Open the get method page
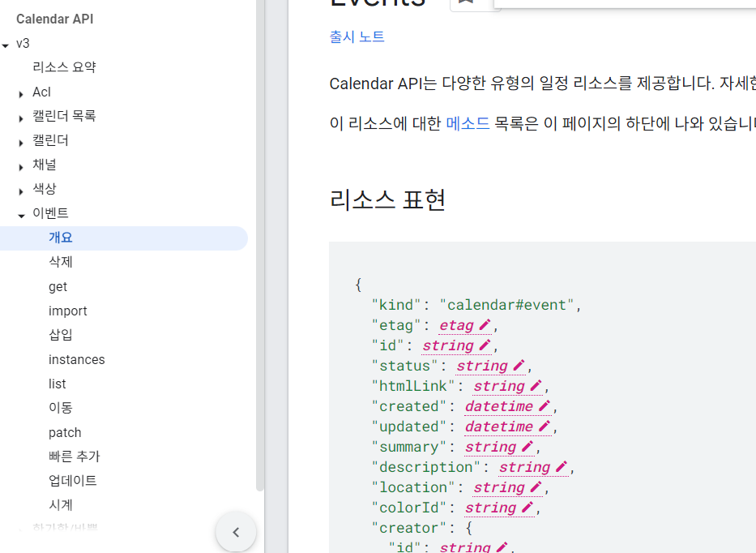The height and width of the screenshot is (553, 756). [x=58, y=286]
